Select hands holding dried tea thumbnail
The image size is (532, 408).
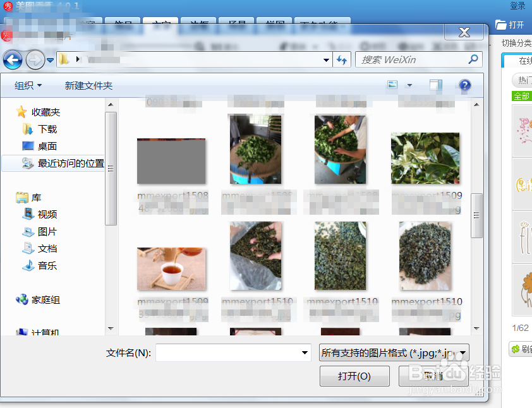point(255,256)
